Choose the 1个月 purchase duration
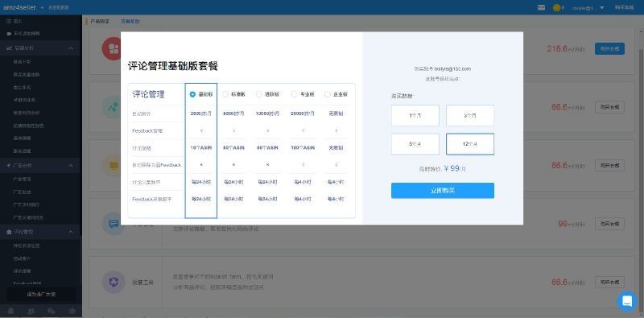This screenshot has height=318, width=644. point(415,115)
